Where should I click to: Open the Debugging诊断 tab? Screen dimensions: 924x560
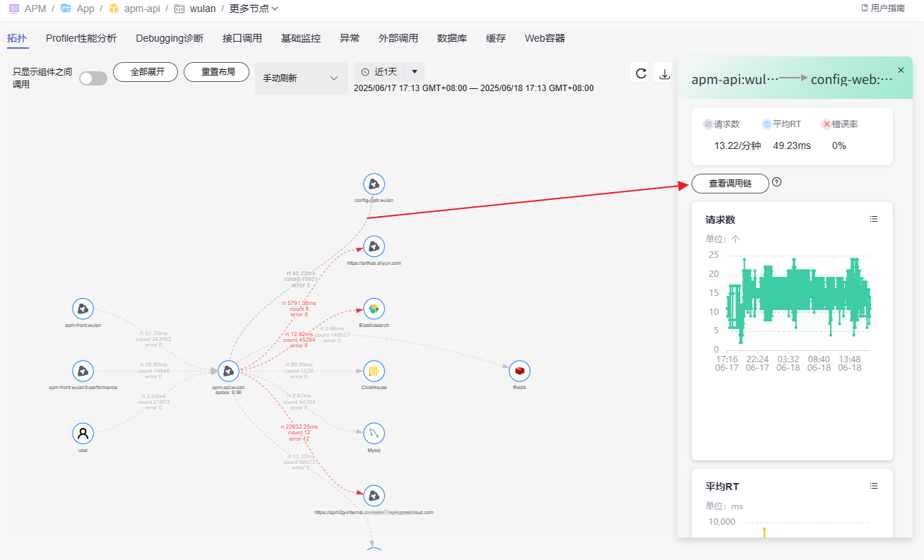pos(170,38)
